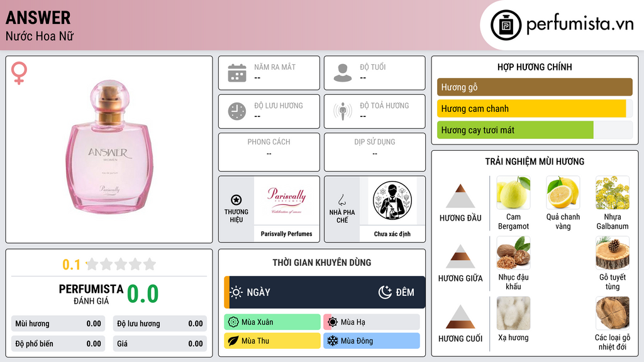Click the Perfumista Đánh giá label
This screenshot has height=362, width=644.
pyautogui.click(x=91, y=294)
